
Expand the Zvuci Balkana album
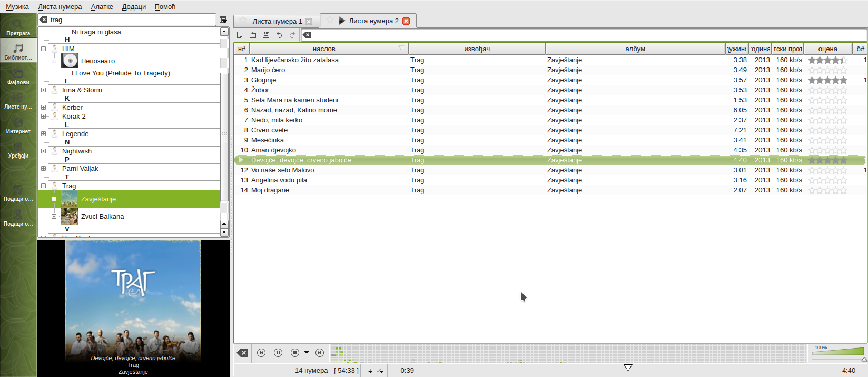pos(54,217)
